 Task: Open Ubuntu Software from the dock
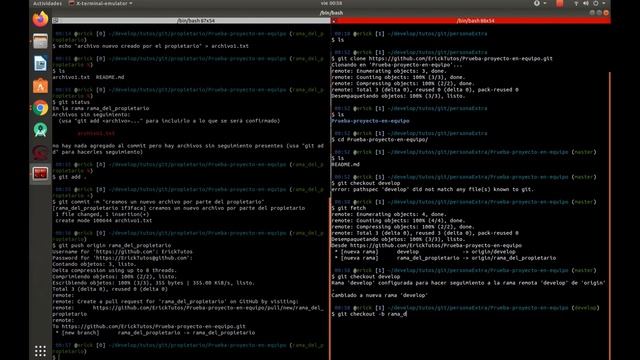click(40, 86)
